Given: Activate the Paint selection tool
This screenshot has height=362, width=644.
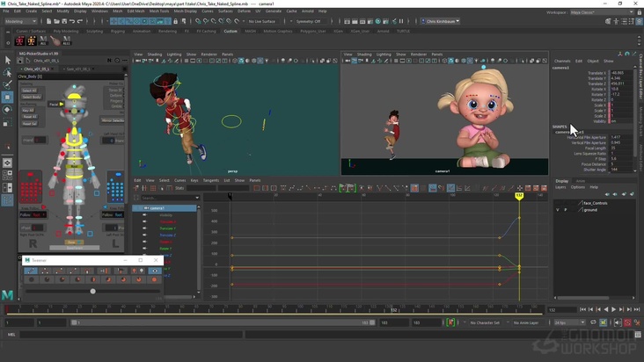Looking at the screenshot, I should click(7, 85).
